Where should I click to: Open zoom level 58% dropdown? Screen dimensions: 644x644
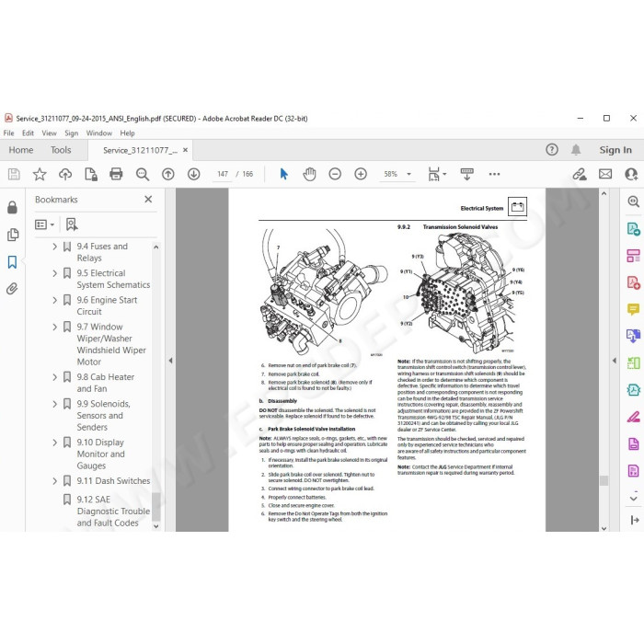[408, 174]
